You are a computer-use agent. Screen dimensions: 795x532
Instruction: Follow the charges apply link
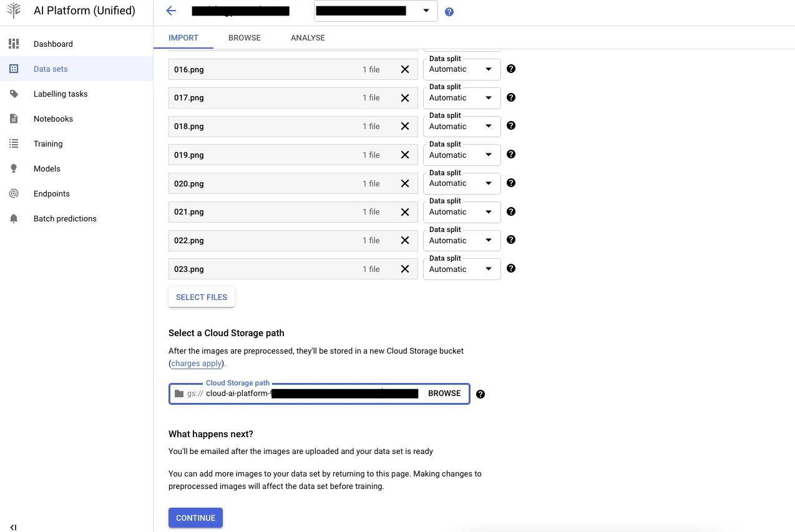coord(196,363)
